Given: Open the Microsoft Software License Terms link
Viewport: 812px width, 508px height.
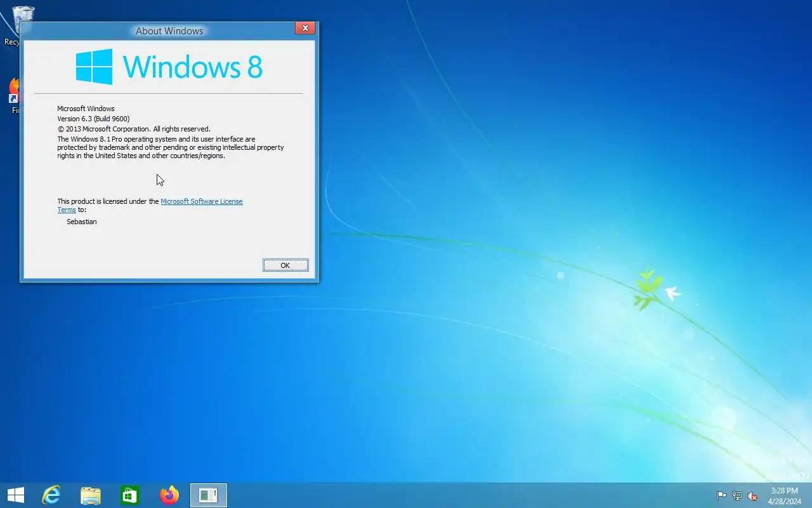Looking at the screenshot, I should click(202, 201).
